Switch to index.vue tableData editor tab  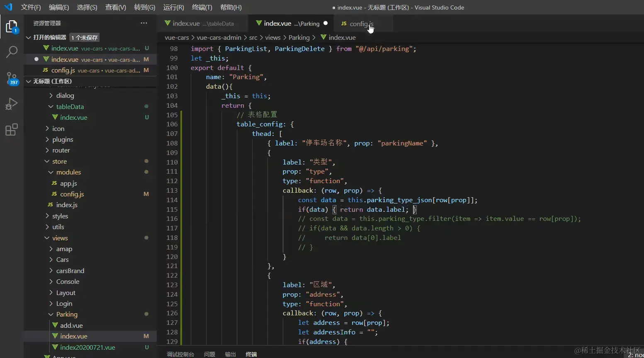point(203,24)
